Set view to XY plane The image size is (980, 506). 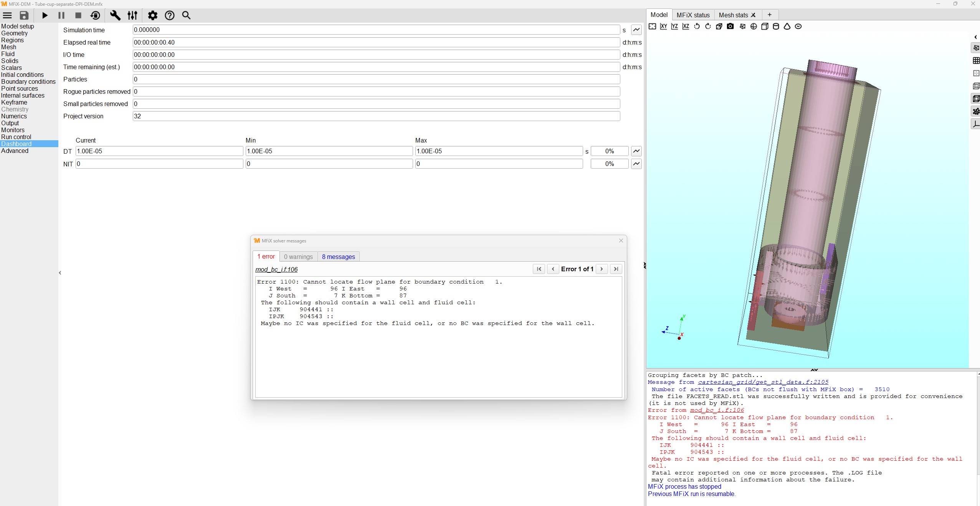pyautogui.click(x=663, y=27)
